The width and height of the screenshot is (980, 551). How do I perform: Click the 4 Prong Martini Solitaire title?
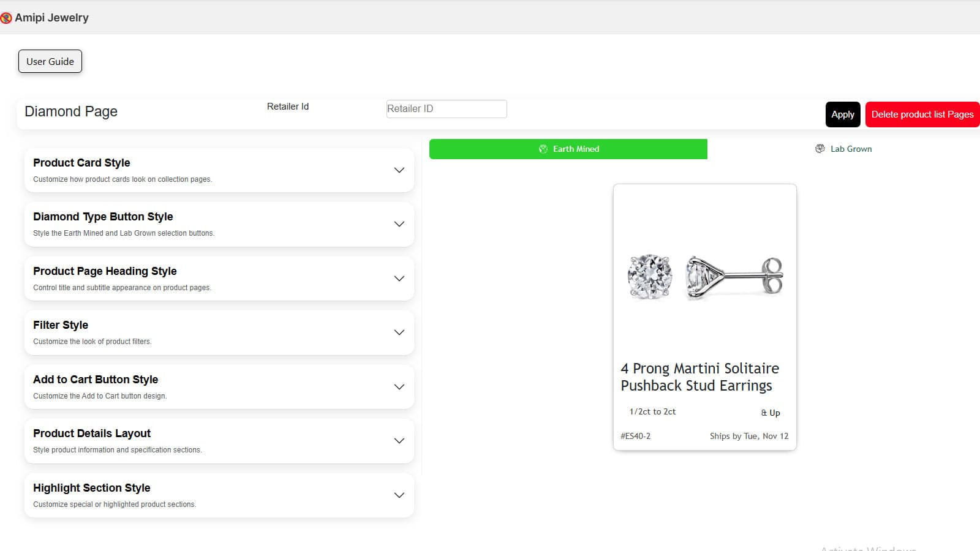pos(700,377)
